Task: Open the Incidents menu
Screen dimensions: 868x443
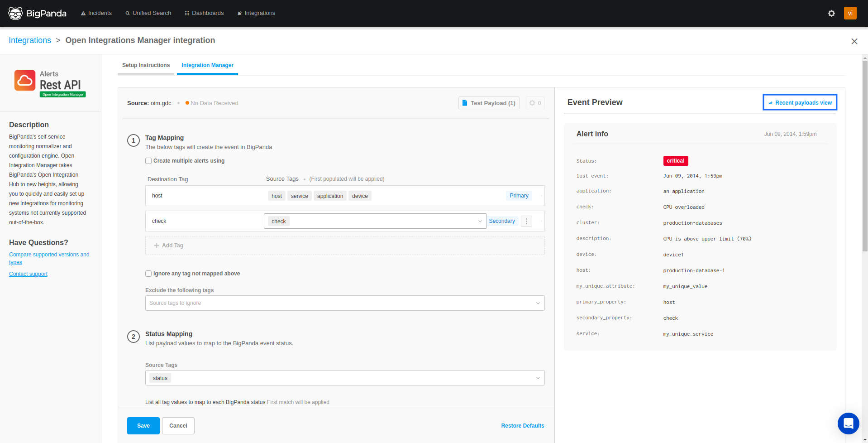Action: [96, 13]
